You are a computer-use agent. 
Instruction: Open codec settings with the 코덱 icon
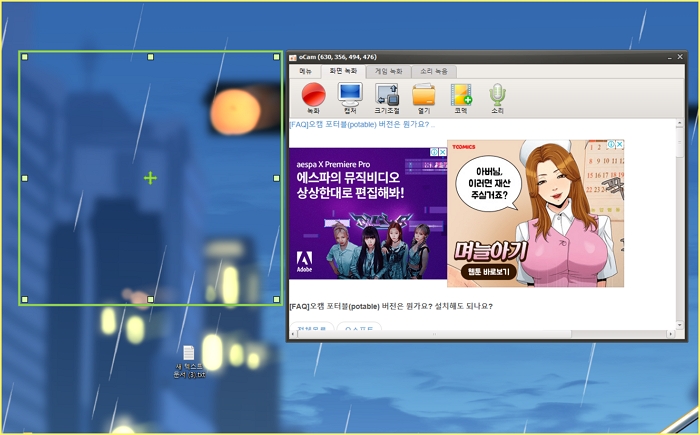pos(461,97)
